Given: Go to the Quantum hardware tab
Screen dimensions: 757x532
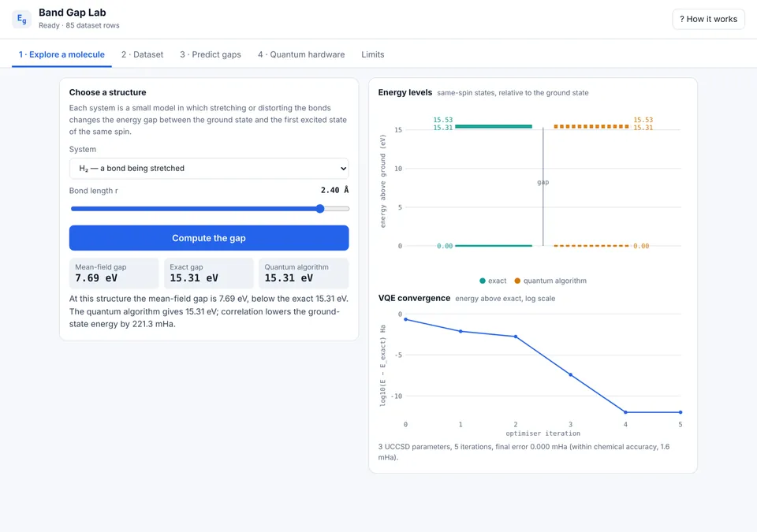Looking at the screenshot, I should (301, 54).
